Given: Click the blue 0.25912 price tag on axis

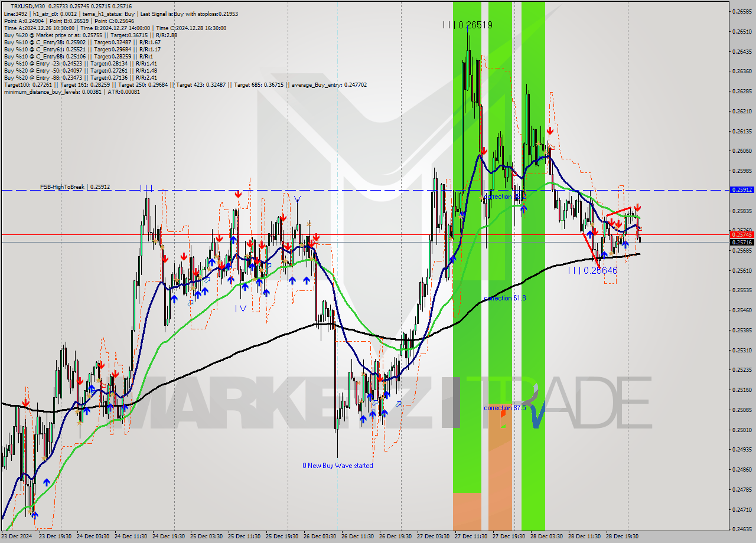Looking at the screenshot, I should [742, 190].
